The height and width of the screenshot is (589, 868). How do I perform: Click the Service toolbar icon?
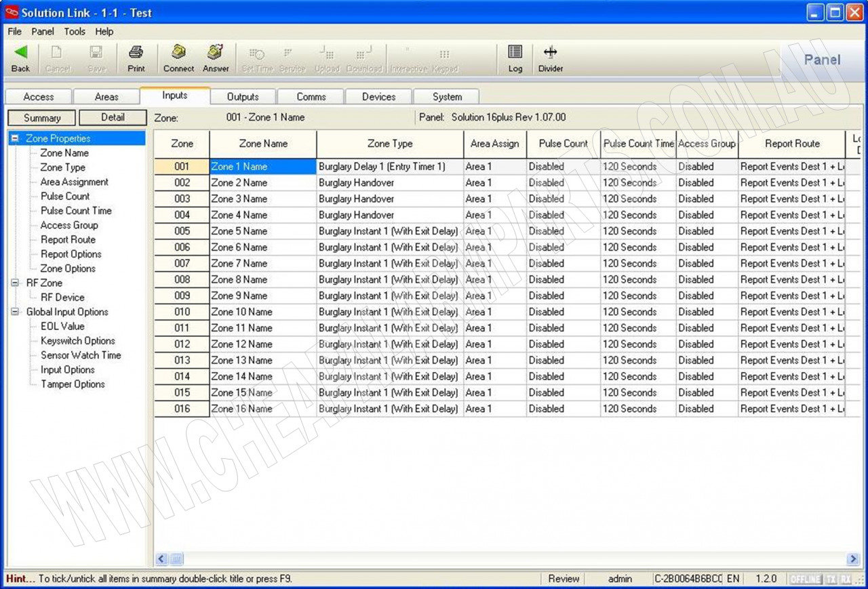point(292,58)
